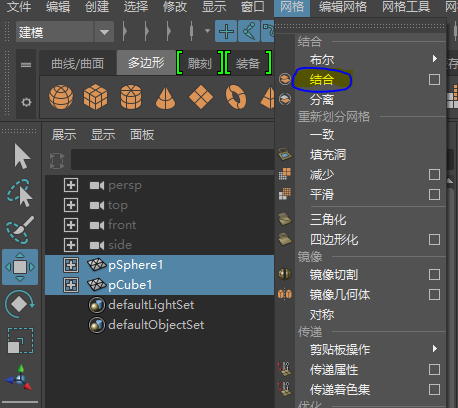Screen dimensions: 458x408
Task: Open options box for 减少
Action: point(434,174)
